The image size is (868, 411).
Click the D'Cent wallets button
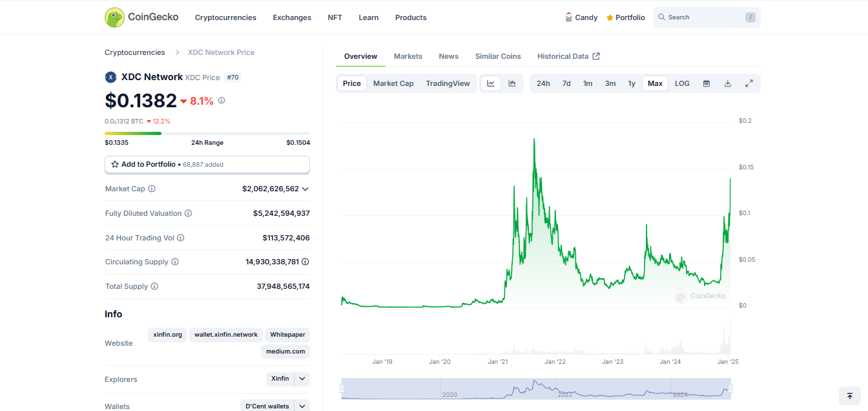coord(267,406)
